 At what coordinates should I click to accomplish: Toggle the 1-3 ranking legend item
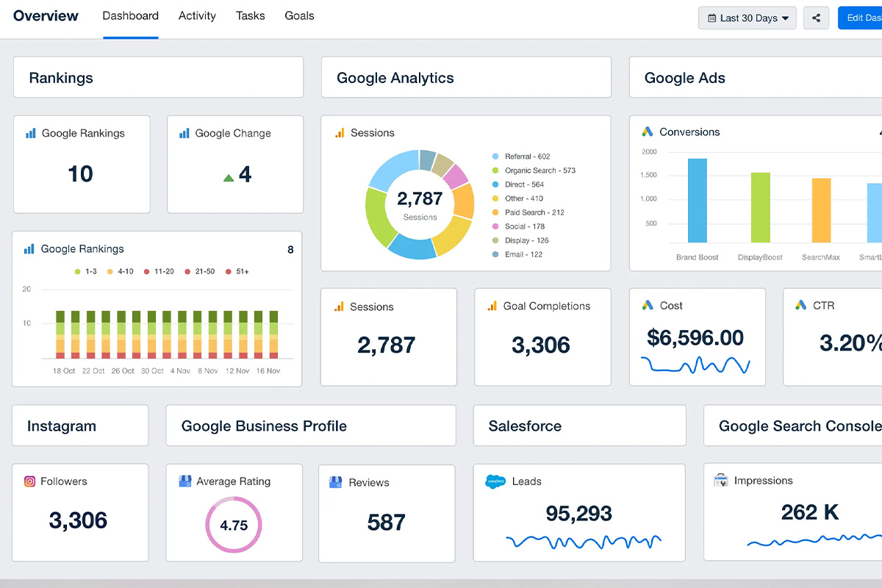click(x=85, y=271)
